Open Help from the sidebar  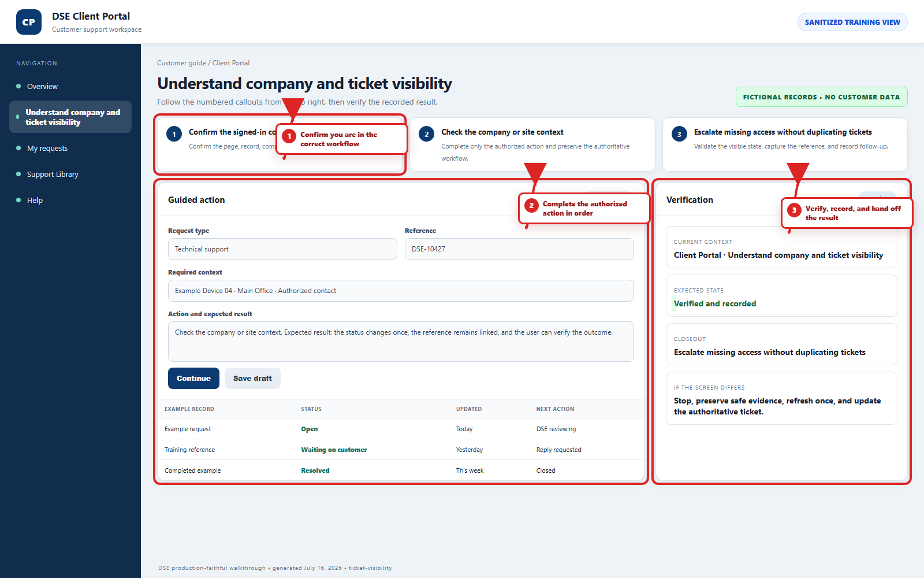(x=35, y=200)
